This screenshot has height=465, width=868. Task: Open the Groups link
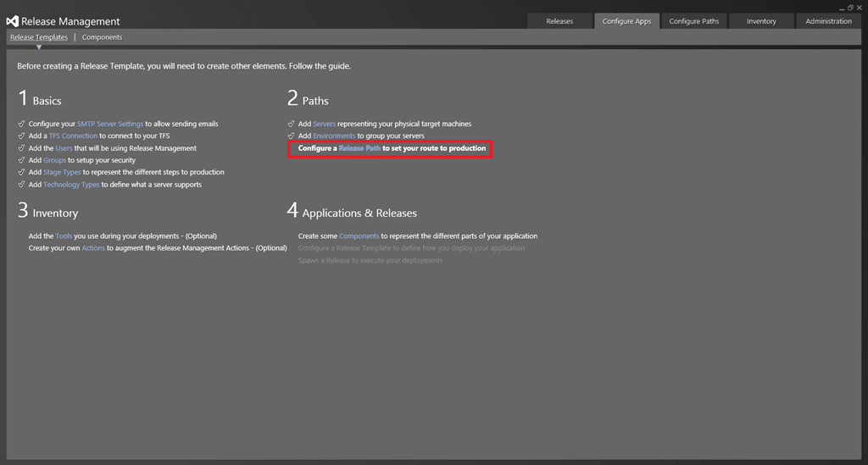tap(55, 160)
